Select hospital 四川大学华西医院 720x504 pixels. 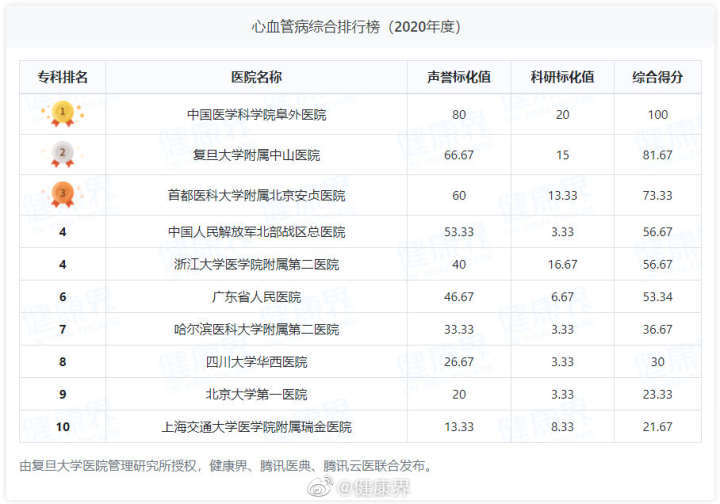(256, 362)
